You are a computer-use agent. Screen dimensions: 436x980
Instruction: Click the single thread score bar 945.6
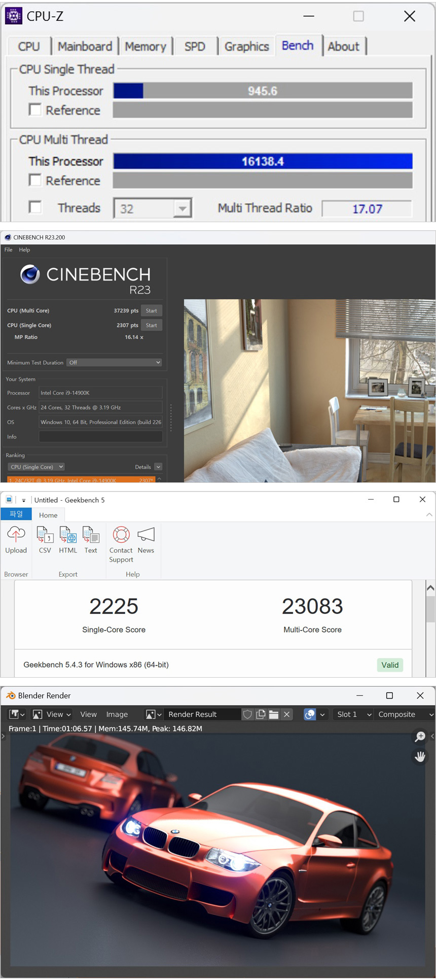[263, 91]
